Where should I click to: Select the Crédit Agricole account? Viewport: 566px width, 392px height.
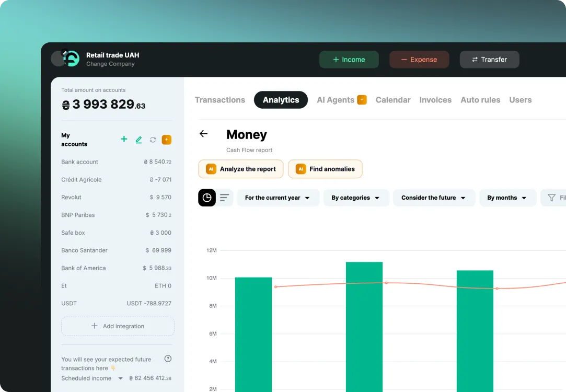click(x=116, y=180)
